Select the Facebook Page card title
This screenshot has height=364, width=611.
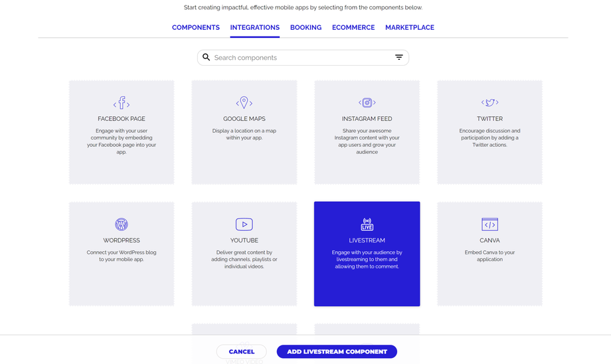(122, 119)
